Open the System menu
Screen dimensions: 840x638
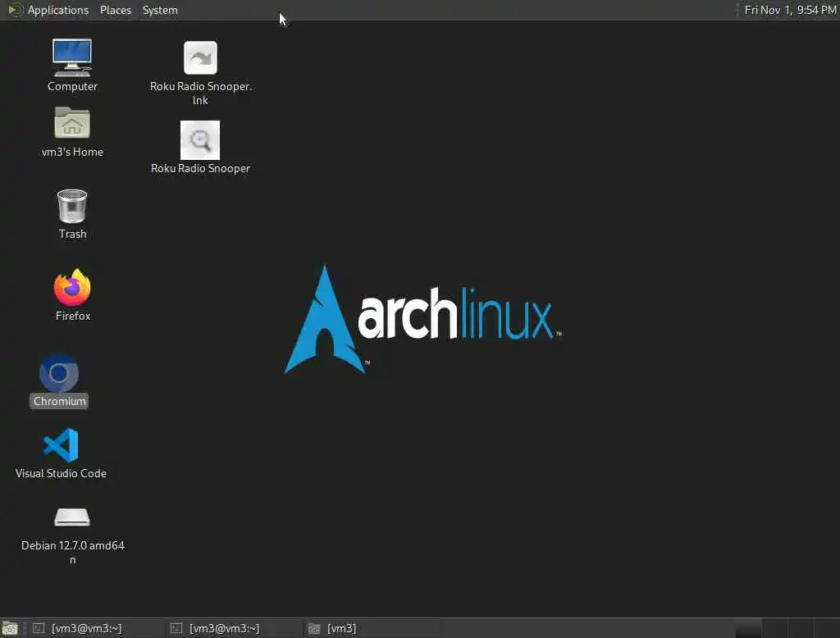pos(160,10)
